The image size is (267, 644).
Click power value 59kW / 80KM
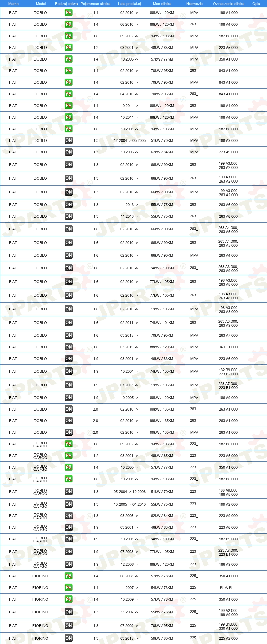pos(162,638)
